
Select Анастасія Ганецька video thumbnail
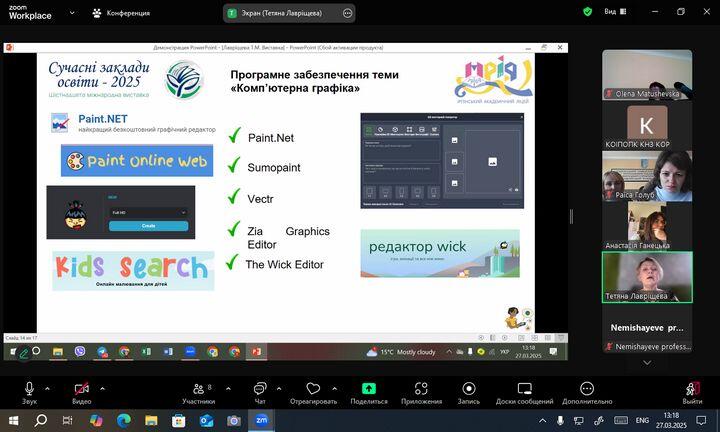point(647,226)
